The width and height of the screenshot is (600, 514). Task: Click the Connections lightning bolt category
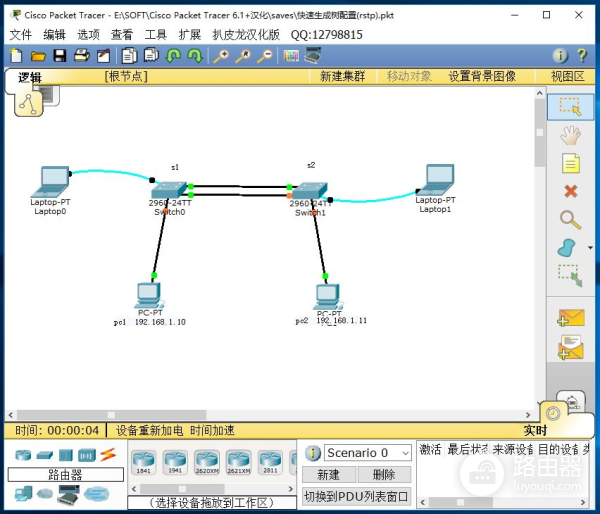coord(108,455)
